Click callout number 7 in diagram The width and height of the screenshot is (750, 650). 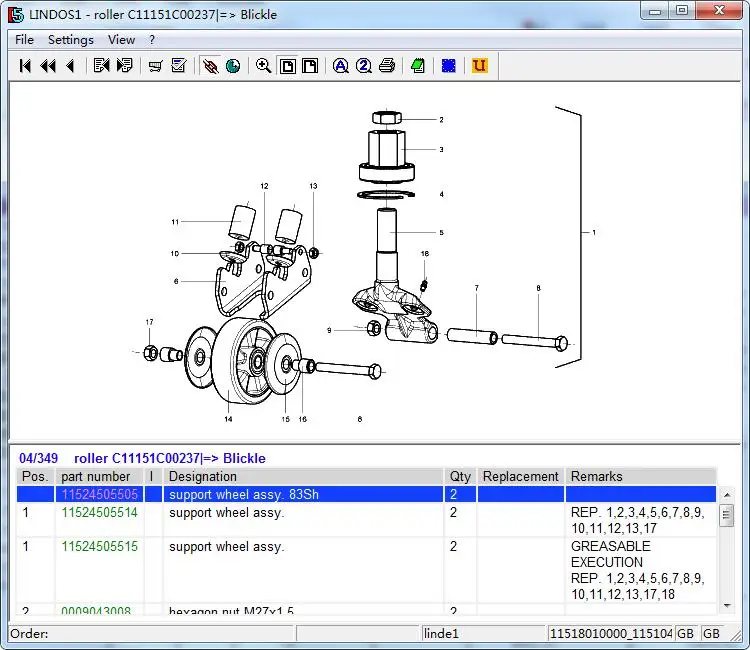click(x=476, y=288)
